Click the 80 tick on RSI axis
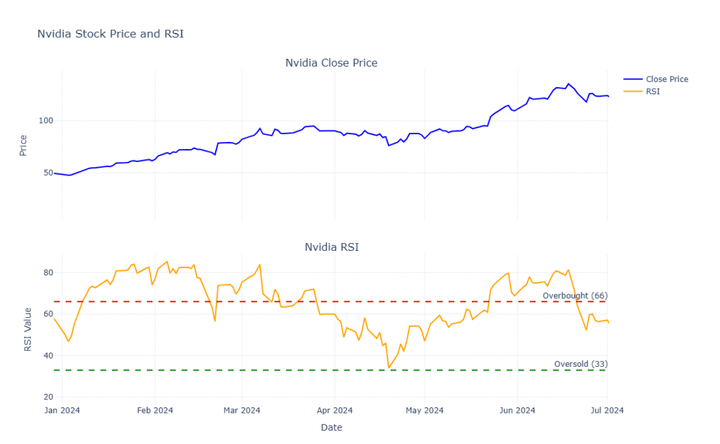The image size is (720, 444). (x=46, y=273)
